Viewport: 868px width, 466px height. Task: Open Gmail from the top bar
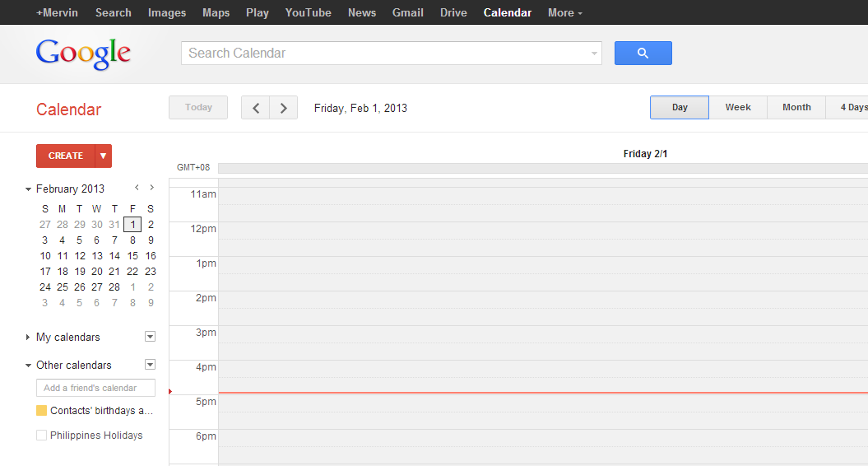408,12
